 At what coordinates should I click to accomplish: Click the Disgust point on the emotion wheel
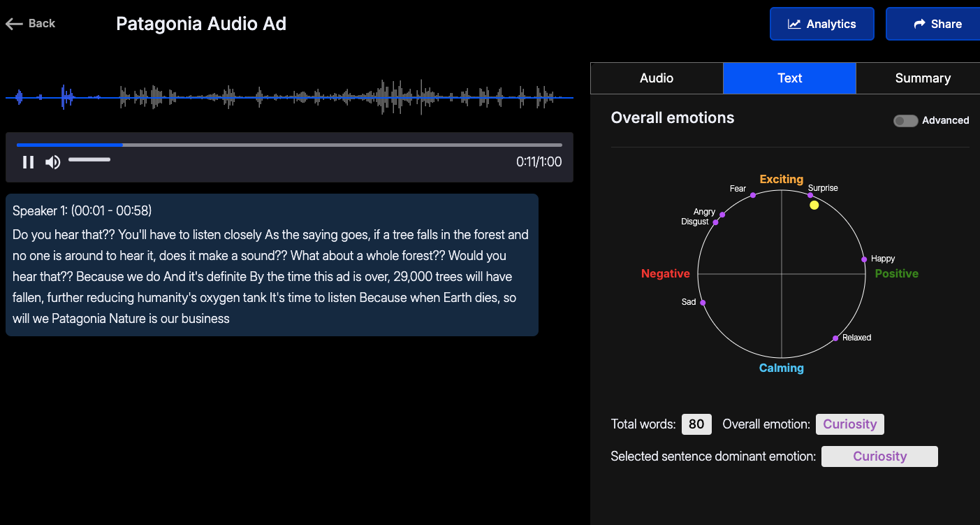point(715,222)
